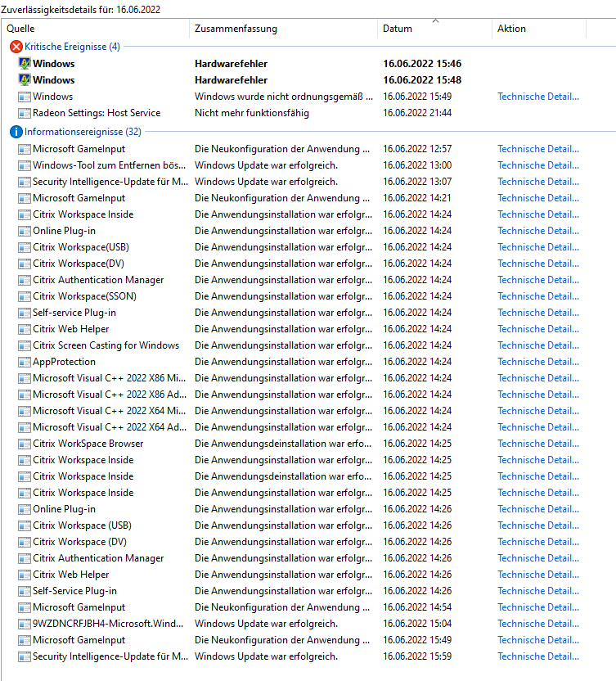Click icon beside Citrix WorkSpace Browser

(x=25, y=444)
